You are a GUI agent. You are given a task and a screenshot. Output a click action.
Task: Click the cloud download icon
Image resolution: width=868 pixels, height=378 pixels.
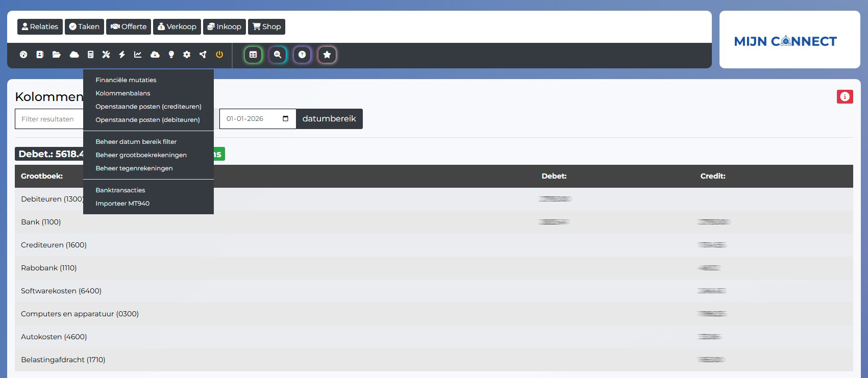pos(155,55)
